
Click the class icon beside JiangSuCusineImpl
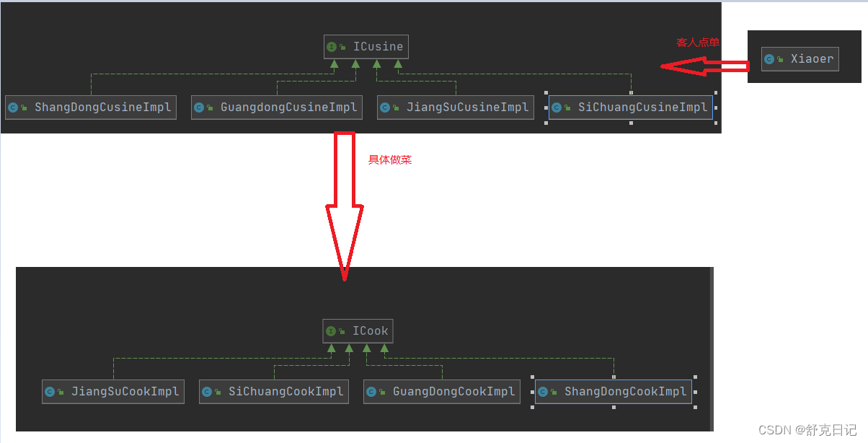coord(385,108)
